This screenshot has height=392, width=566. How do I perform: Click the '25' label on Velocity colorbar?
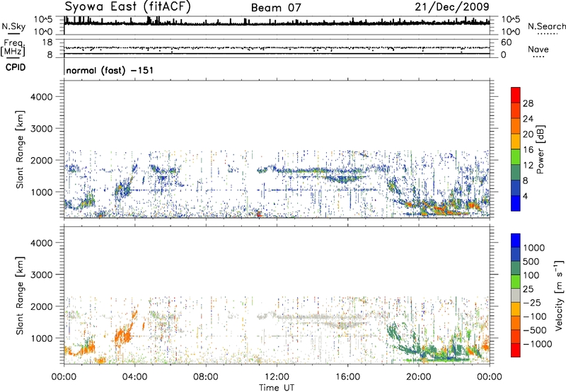(528, 289)
